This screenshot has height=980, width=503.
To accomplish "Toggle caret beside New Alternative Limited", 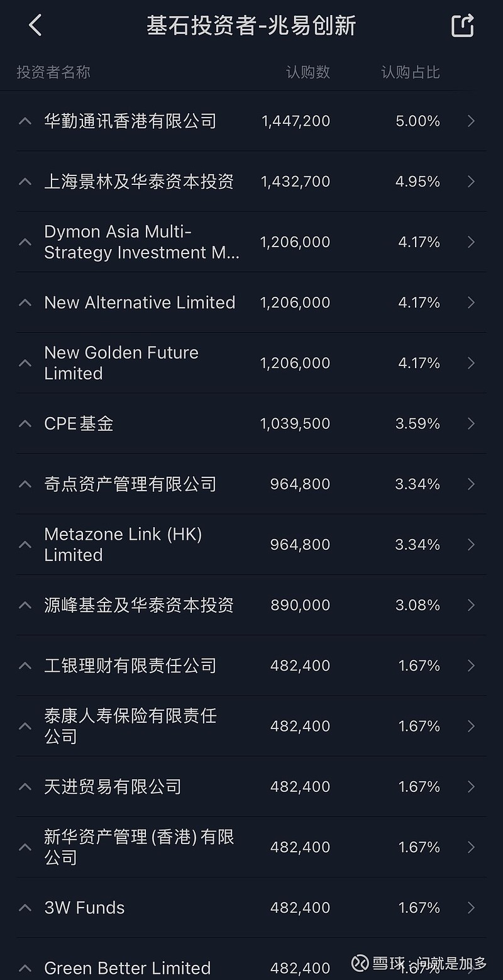I will (x=25, y=303).
